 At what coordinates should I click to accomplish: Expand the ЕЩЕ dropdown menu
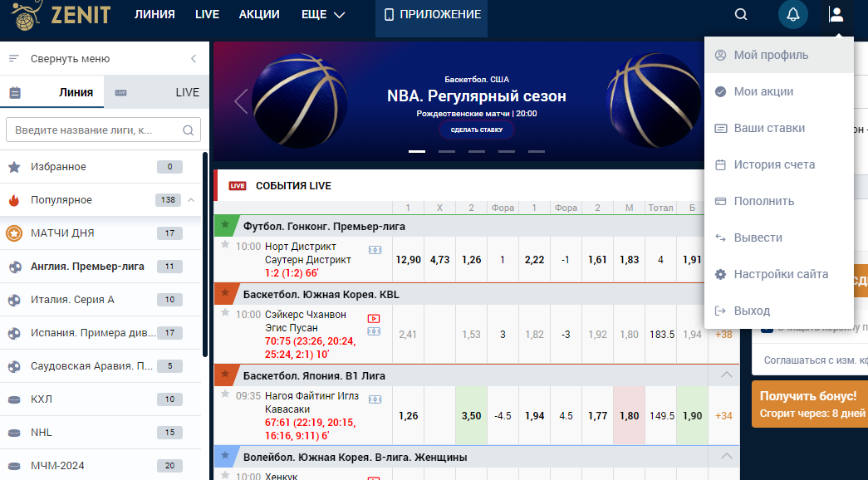[x=323, y=15]
